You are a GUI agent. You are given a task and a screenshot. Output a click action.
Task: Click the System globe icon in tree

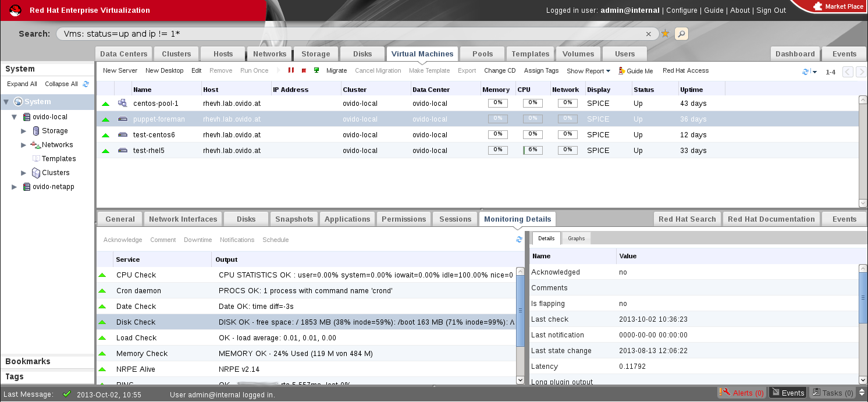click(x=18, y=102)
